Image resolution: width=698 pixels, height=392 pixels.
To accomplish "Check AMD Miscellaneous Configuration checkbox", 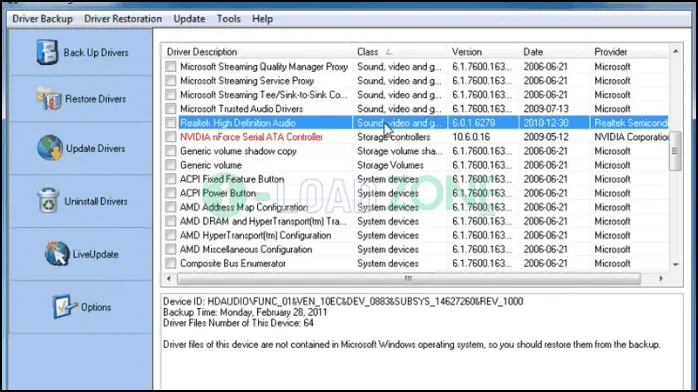I will pos(170,249).
